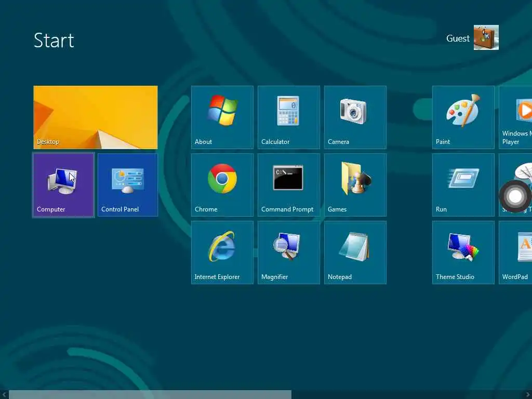The width and height of the screenshot is (532, 399).
Task: Open the Run tile
Action: click(463, 185)
